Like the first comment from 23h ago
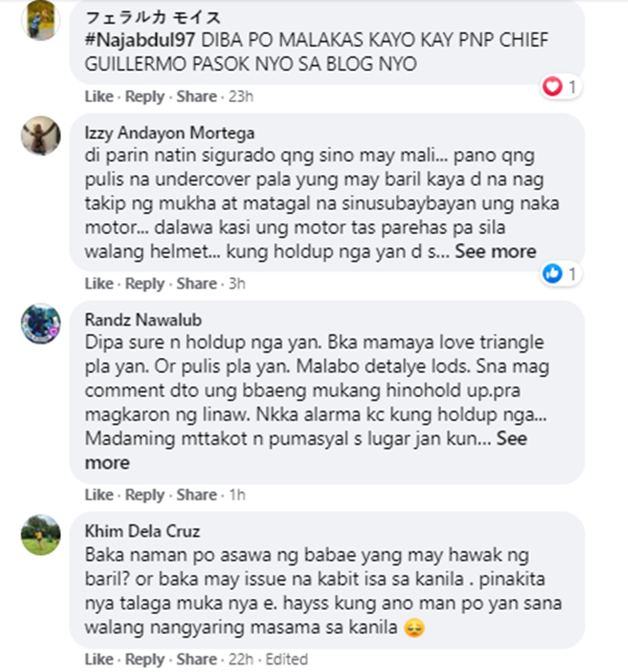Viewport: 628px width, 672px height. coord(99,96)
